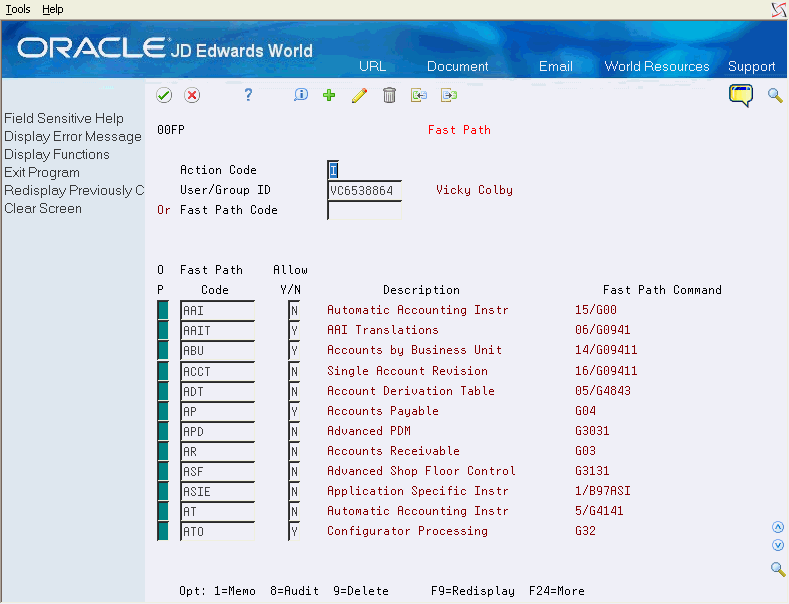Screen dimensions: 789x604
Task: Select Clear Screen in the side menu
Action: pyautogui.click(x=43, y=208)
